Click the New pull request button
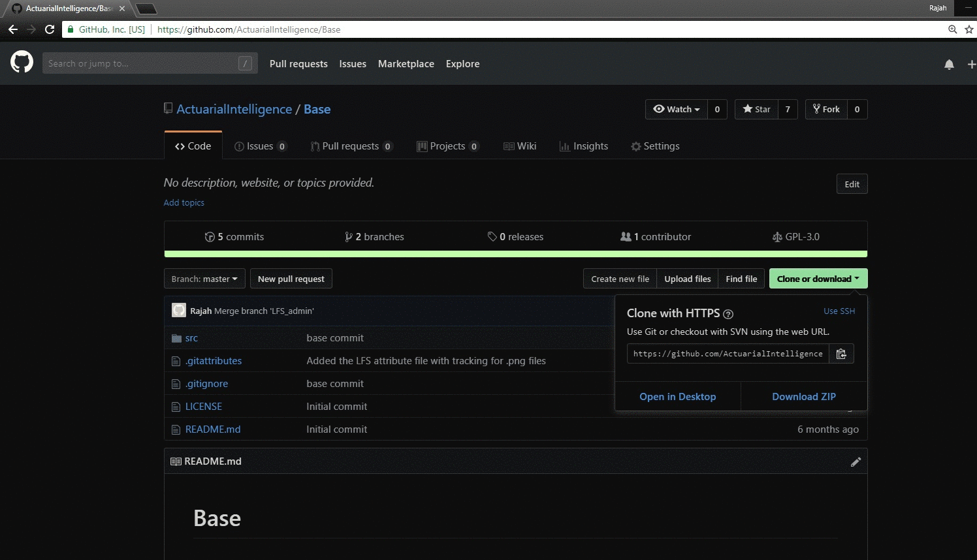 [291, 279]
